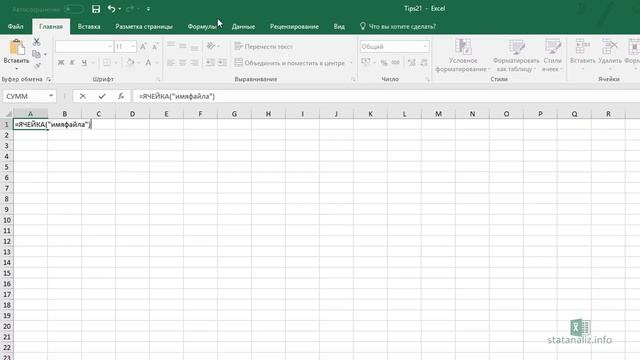Toggle Wrap Text (Перенести текст)
Screen dimensions: 640x360
pyautogui.click(x=264, y=47)
